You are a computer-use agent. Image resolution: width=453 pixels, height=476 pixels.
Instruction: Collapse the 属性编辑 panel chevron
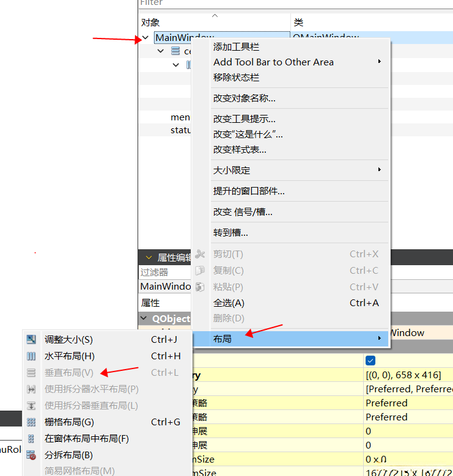click(149, 258)
